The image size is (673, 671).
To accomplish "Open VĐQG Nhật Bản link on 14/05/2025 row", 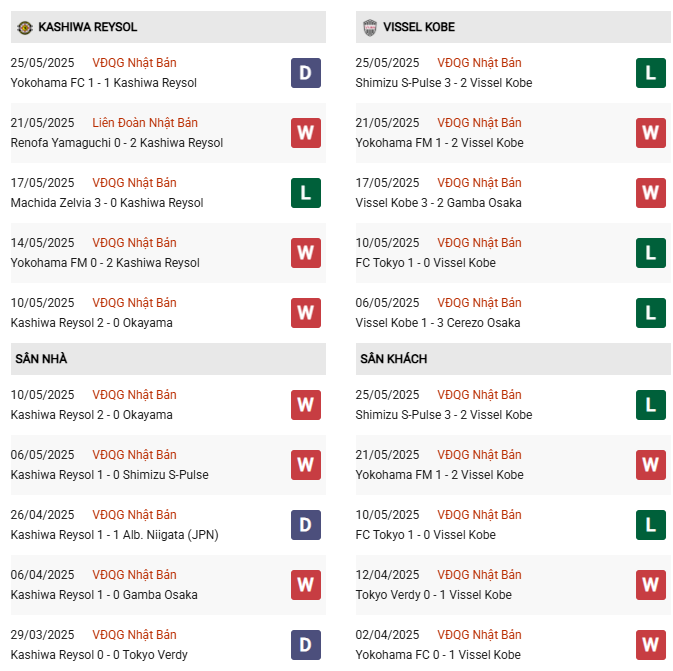I will point(134,243).
